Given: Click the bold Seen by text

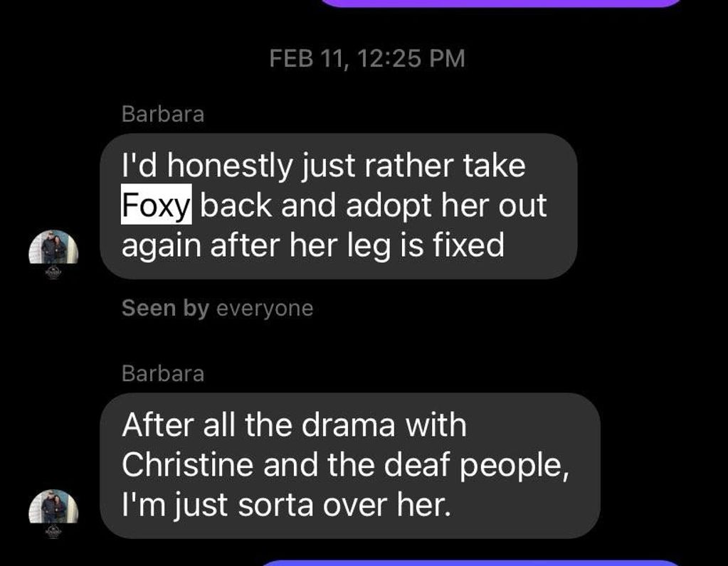Looking at the screenshot, I should click(x=165, y=308).
